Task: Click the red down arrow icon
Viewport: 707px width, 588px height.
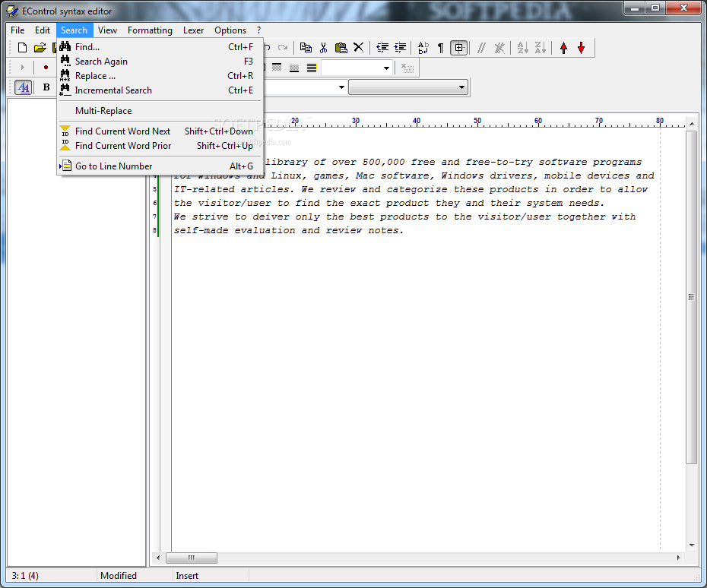Action: coord(582,47)
